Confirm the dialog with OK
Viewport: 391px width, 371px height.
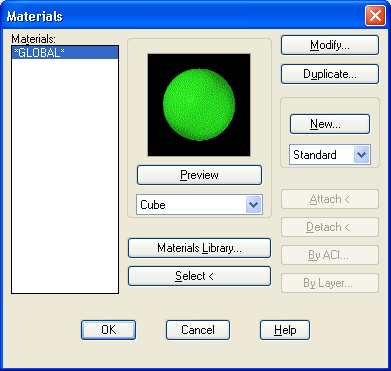coord(109,330)
